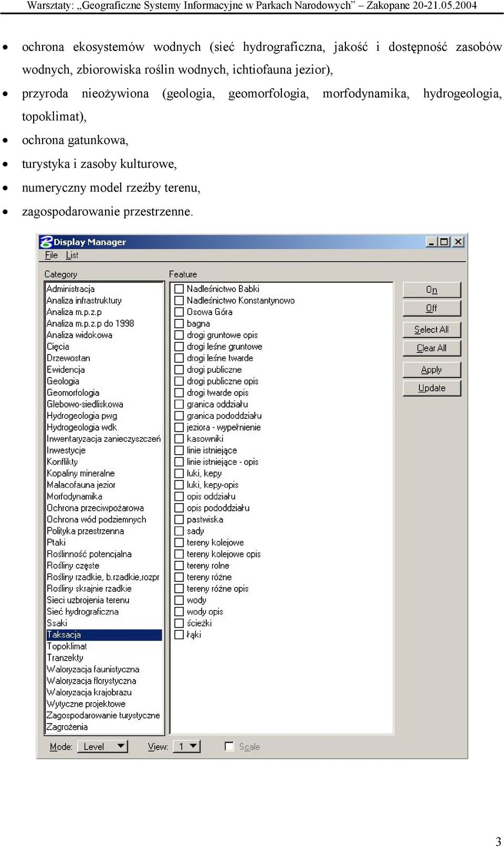The height and width of the screenshot is (847, 504).
Task: Click the Update button
Action: 432,388
